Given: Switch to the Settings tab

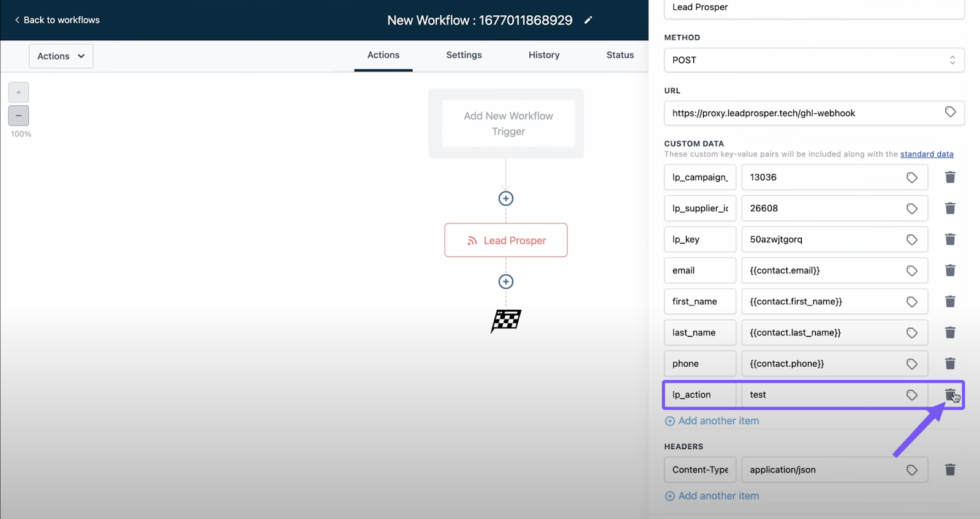Looking at the screenshot, I should 464,55.
